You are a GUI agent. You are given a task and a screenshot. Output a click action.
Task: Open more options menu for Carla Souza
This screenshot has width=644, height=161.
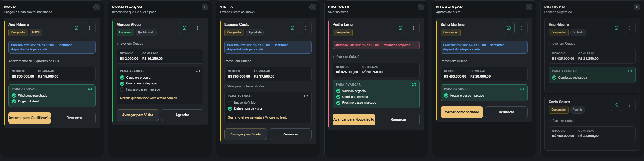[x=630, y=105]
